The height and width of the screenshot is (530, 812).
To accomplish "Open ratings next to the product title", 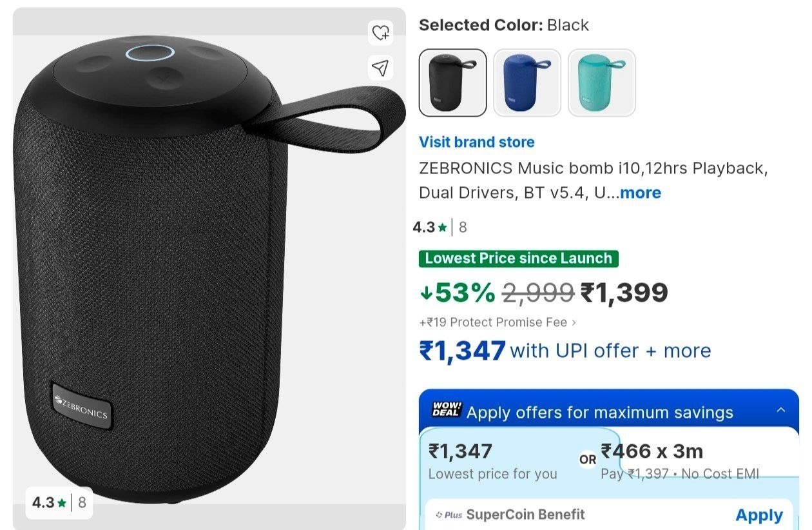I will 440,227.
